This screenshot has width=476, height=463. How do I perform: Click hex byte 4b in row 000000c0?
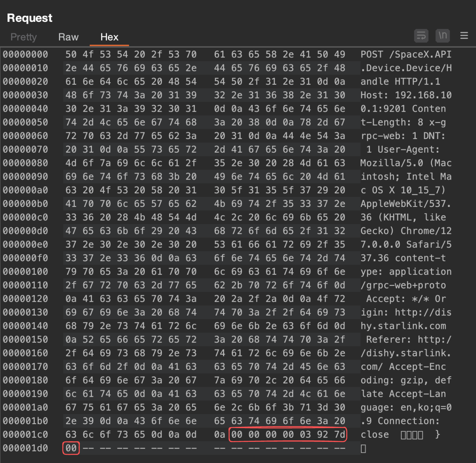140,217
